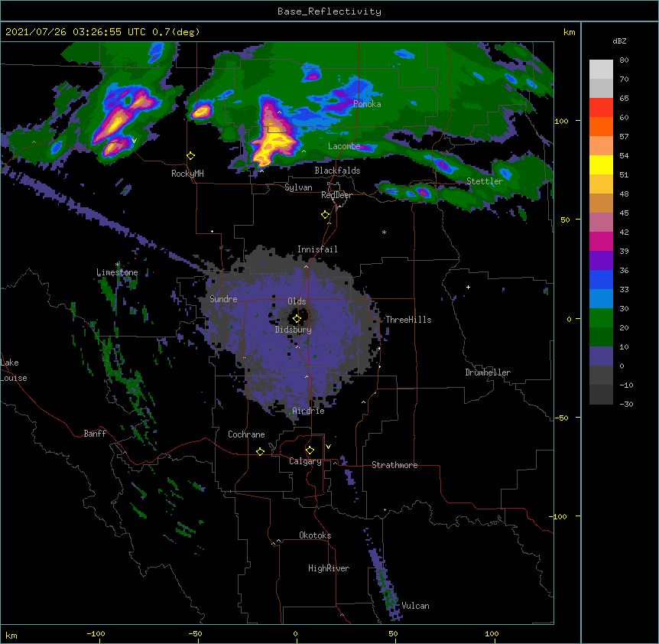
Task: Click the yellow diamond marker south of RedDeer
Action: click(x=325, y=215)
